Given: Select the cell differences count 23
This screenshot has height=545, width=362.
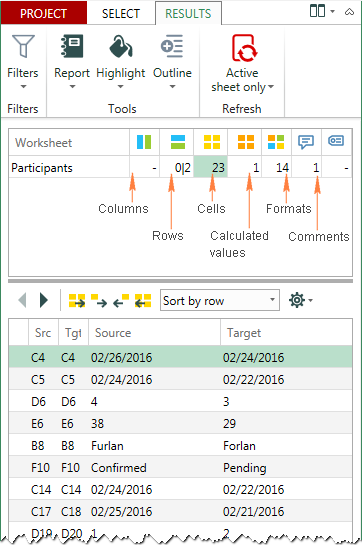Looking at the screenshot, I should pyautogui.click(x=211, y=168).
